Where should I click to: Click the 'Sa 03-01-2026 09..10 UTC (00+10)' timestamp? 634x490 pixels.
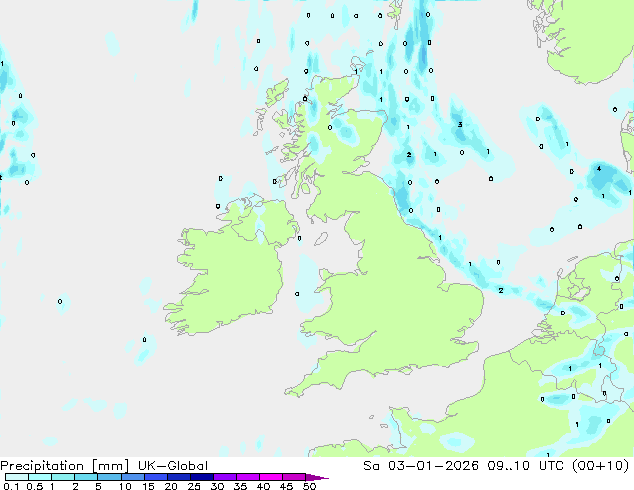[x=496, y=466]
